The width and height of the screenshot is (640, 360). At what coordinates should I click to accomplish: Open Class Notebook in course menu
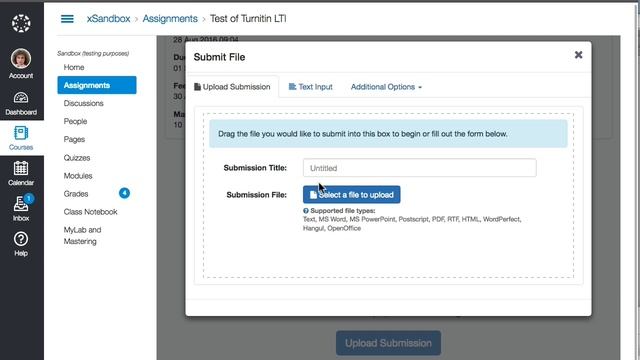(91, 211)
